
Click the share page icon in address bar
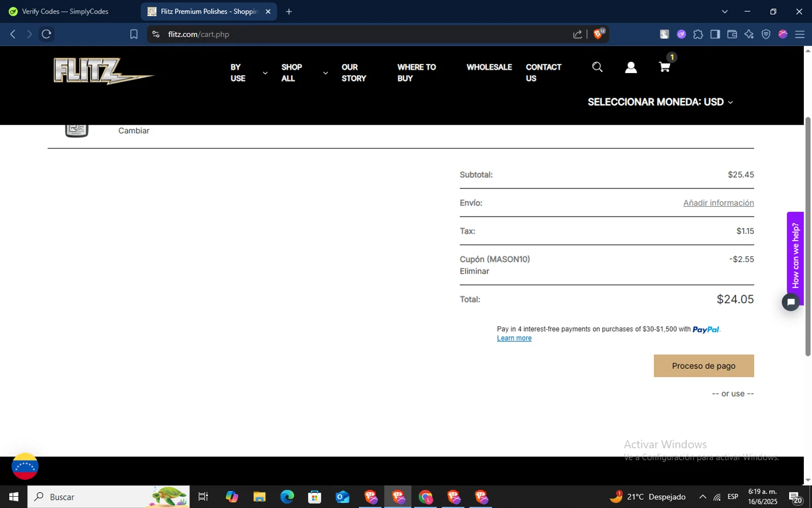(x=578, y=34)
